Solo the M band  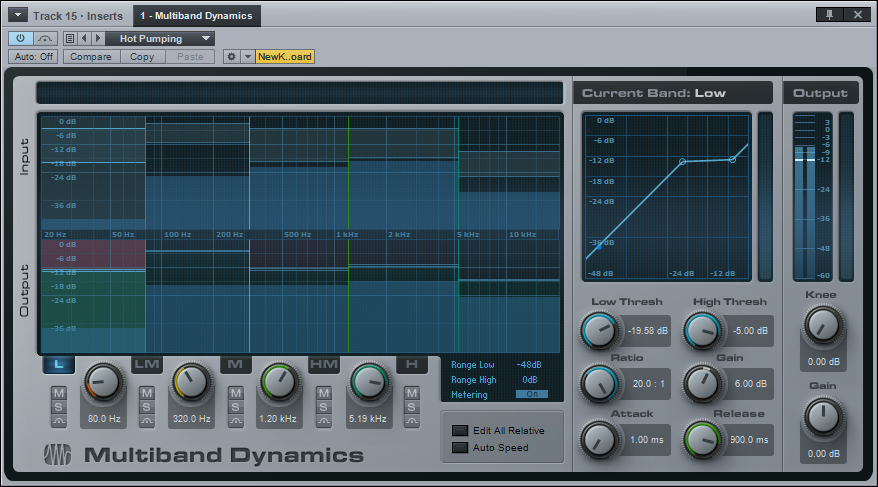click(x=236, y=407)
